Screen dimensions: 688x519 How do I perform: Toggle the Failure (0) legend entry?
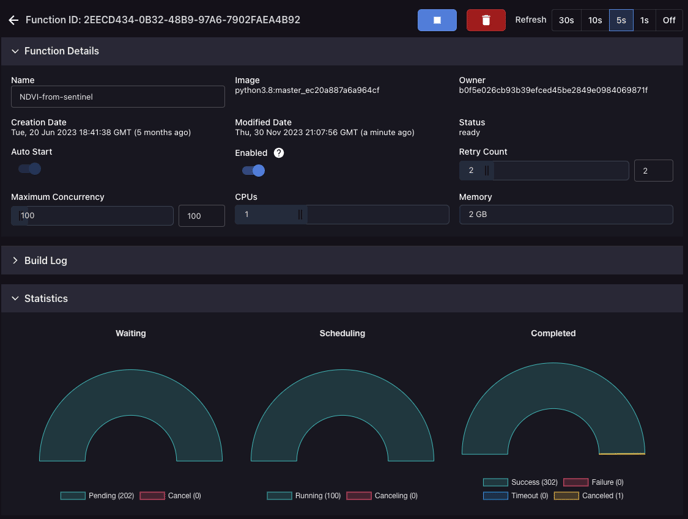[x=593, y=482]
